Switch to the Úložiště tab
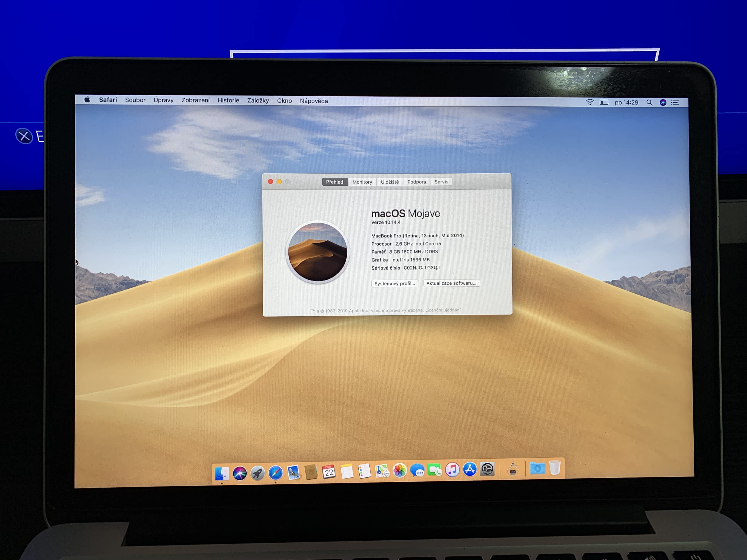 390,182
